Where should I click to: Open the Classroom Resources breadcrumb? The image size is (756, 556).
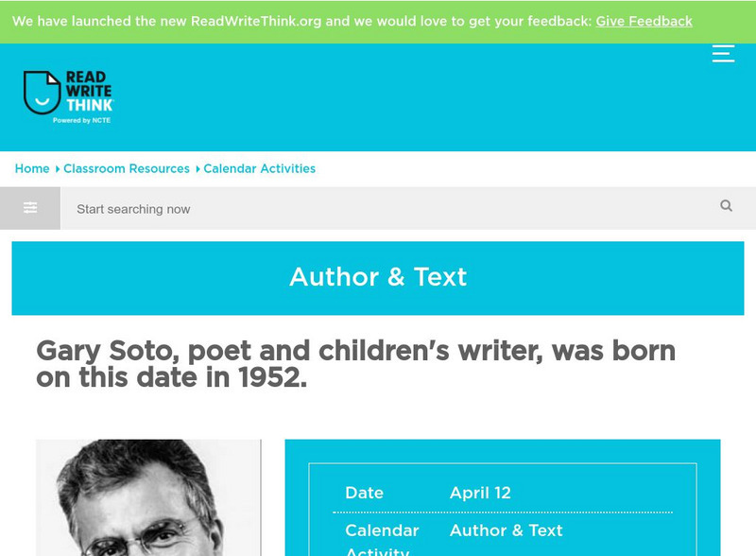pos(127,168)
